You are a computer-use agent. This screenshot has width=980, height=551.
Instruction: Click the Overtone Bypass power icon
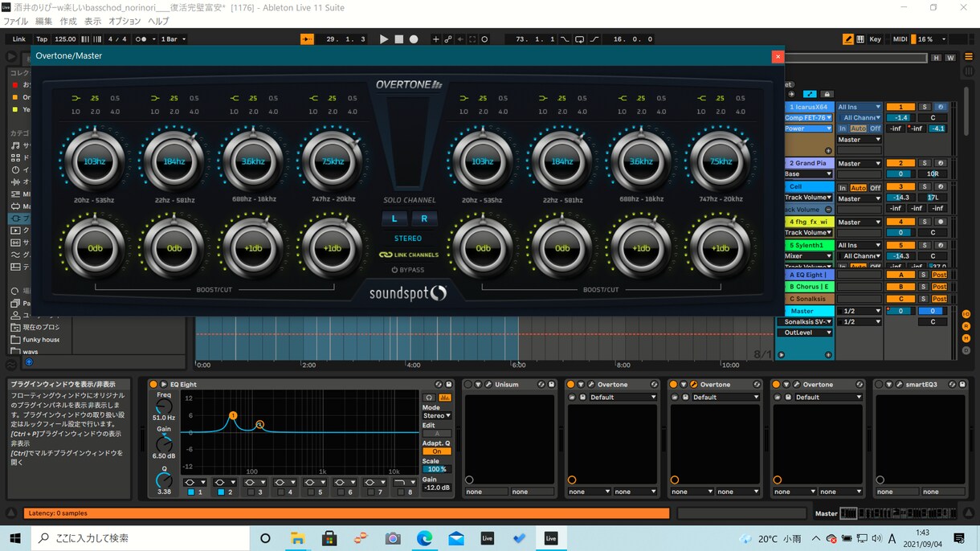(394, 271)
